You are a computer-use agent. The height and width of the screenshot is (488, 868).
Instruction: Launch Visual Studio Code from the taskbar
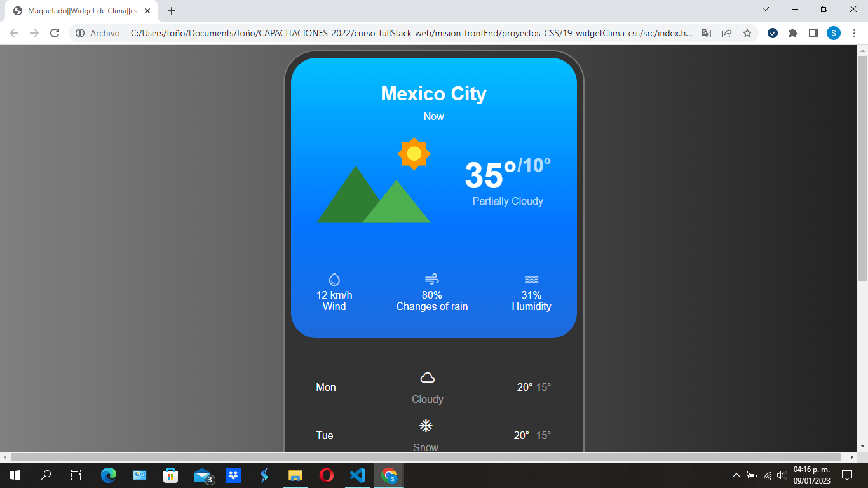pyautogui.click(x=357, y=475)
